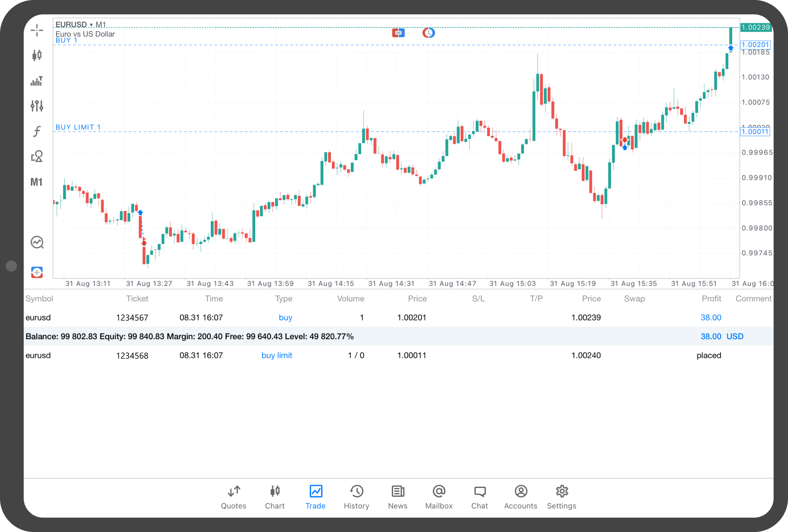Switch to the Quotes tab
788x532 pixels.
tap(234, 497)
